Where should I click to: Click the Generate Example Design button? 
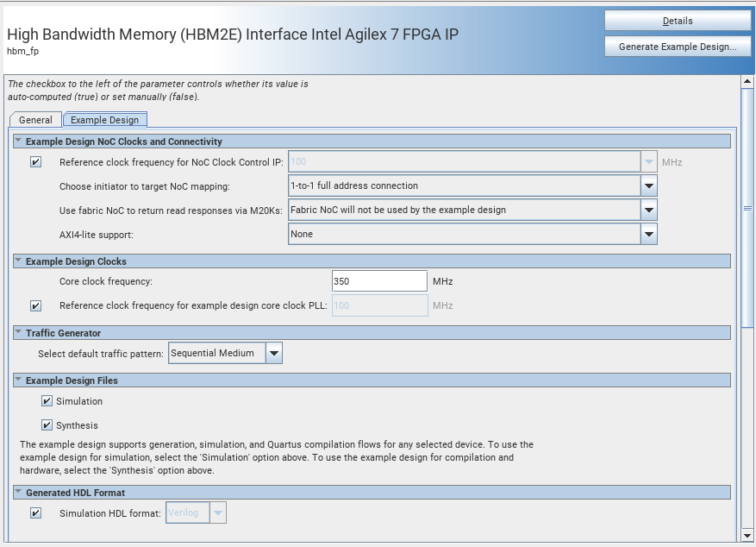tap(677, 47)
